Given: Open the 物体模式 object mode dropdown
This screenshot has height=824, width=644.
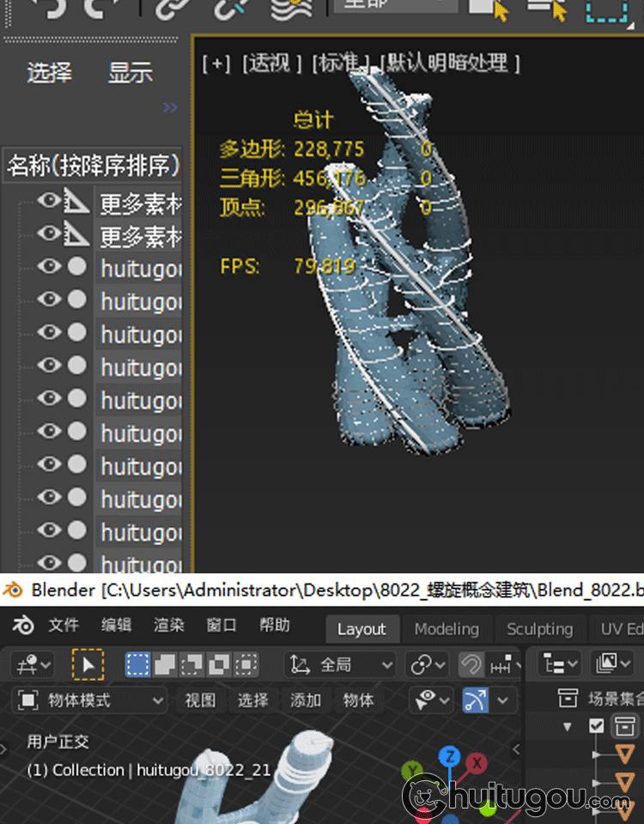Looking at the screenshot, I should [x=91, y=700].
